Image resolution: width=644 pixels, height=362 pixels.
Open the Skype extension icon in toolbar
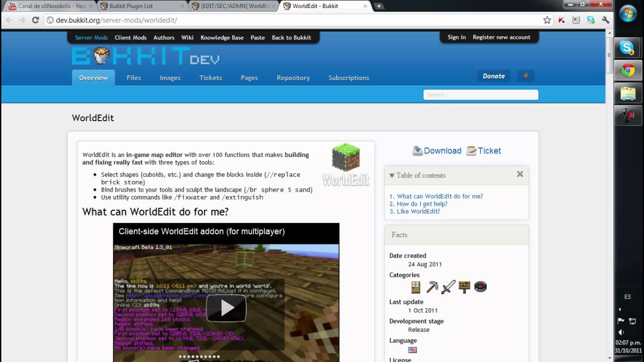click(x=591, y=20)
